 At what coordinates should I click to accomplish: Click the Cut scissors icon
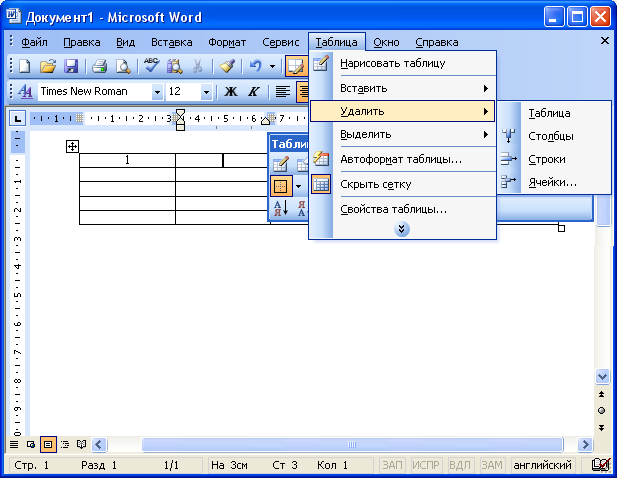coord(198,66)
